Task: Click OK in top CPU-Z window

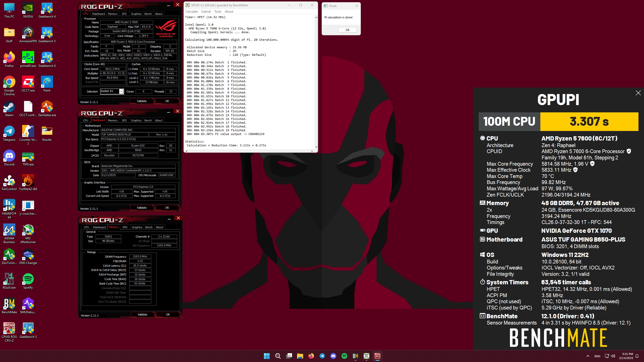Action: tap(167, 101)
